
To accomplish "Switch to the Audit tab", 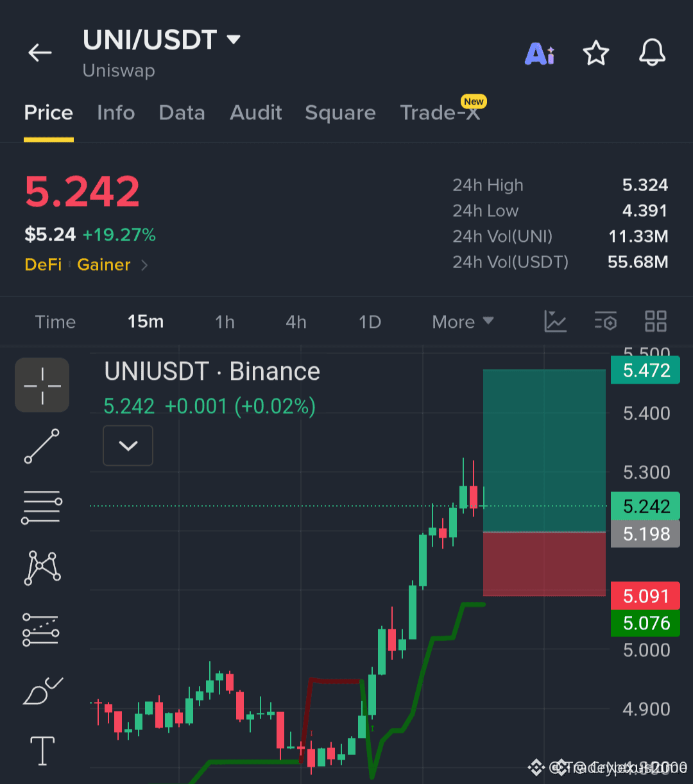I will point(256,113).
